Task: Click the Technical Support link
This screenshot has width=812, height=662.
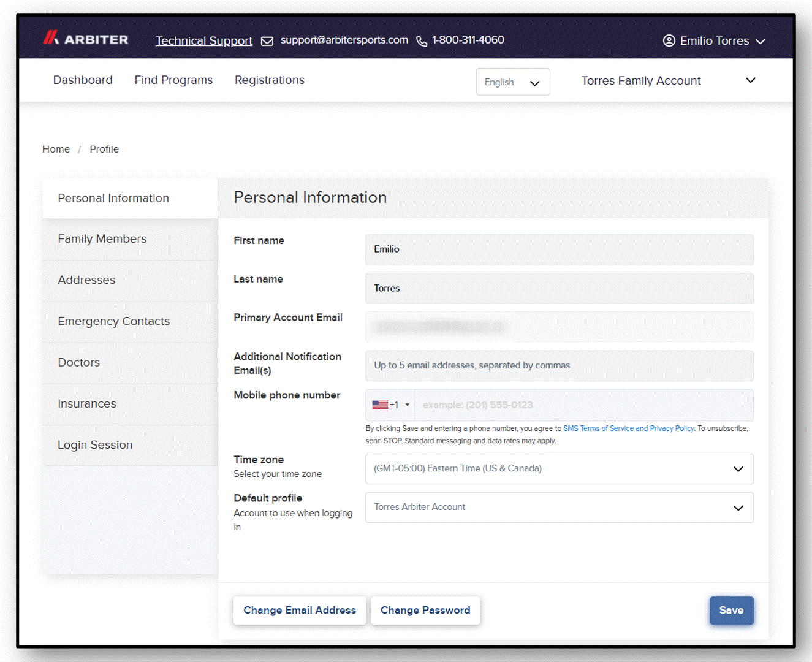Action: pos(204,40)
